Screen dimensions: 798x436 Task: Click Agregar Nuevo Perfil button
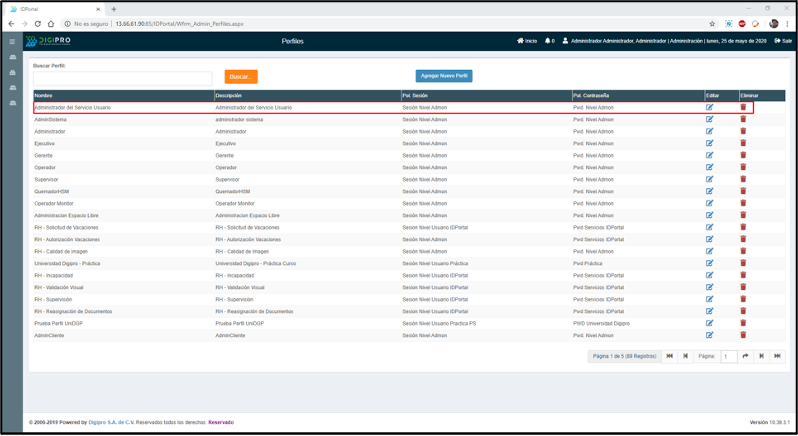point(444,76)
